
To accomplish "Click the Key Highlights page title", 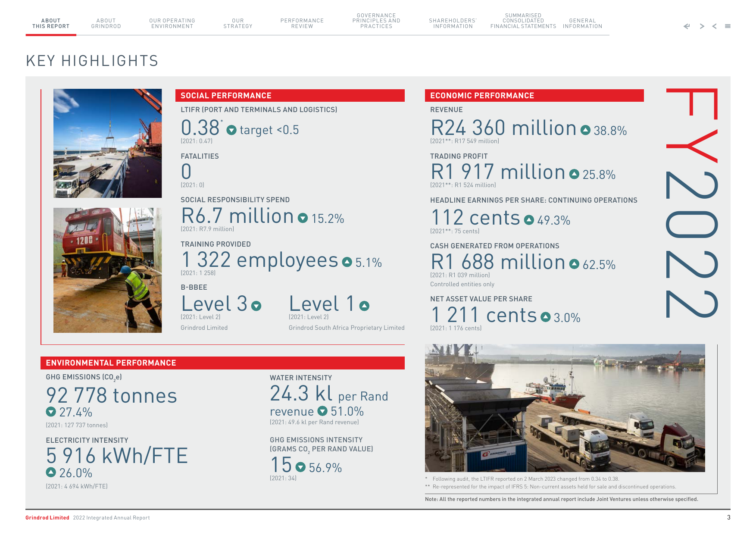I will click(x=92, y=61).
